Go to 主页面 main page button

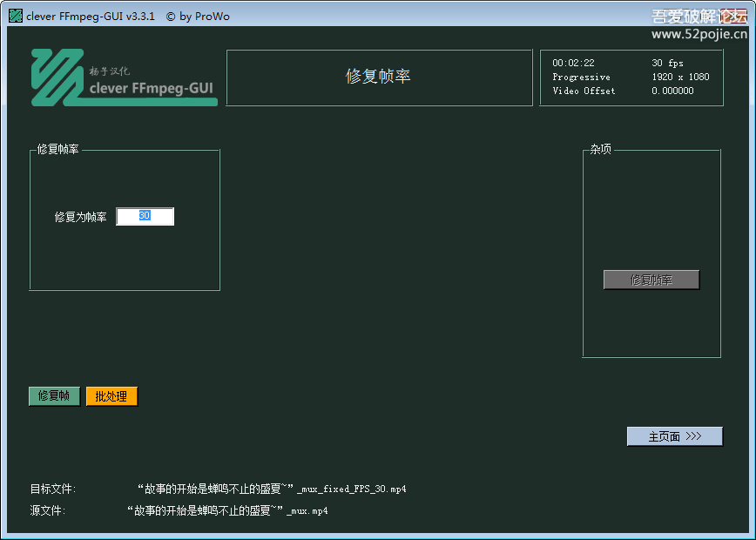pos(674,436)
